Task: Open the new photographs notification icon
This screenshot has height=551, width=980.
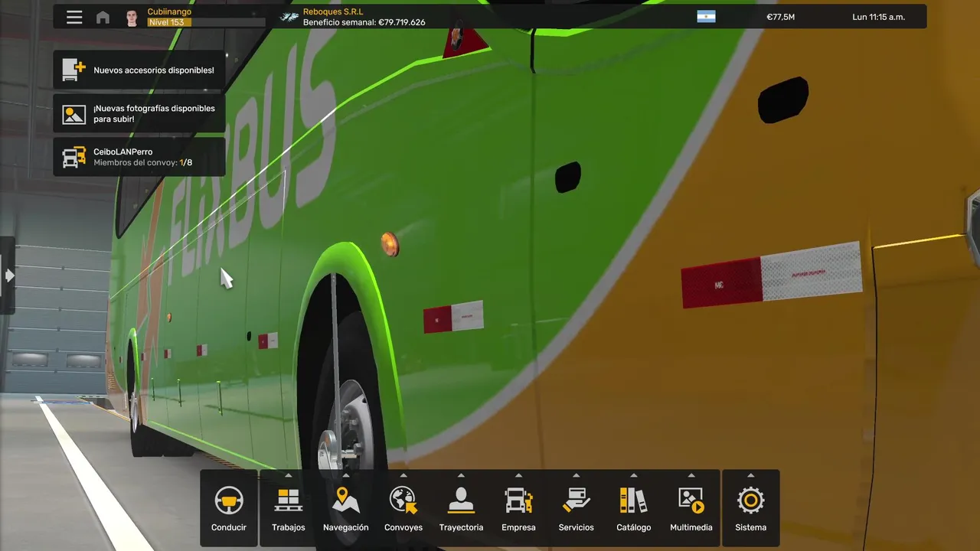Action: [x=73, y=114]
